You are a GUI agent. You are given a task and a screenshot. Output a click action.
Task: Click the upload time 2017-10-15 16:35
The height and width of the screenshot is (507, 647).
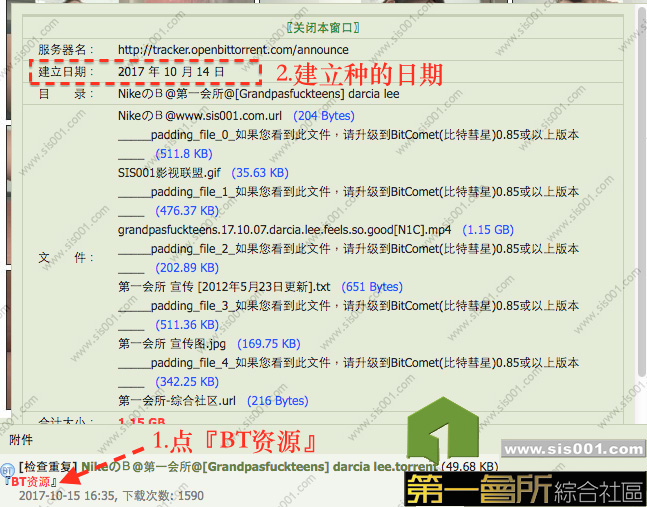point(68,495)
